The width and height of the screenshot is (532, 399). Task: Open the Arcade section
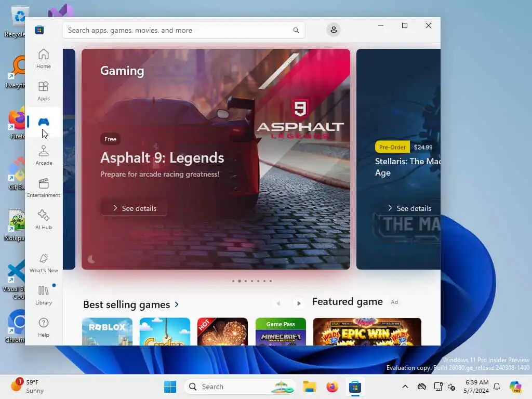(x=44, y=155)
